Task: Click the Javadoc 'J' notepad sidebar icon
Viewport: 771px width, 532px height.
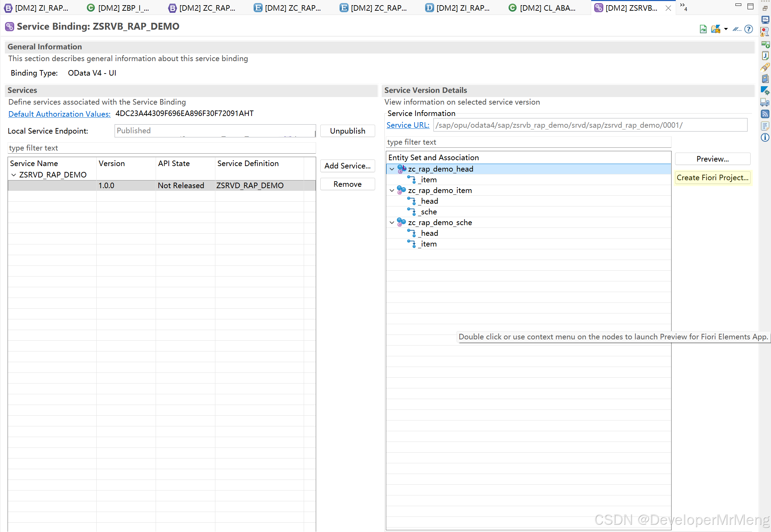Action: [765, 55]
